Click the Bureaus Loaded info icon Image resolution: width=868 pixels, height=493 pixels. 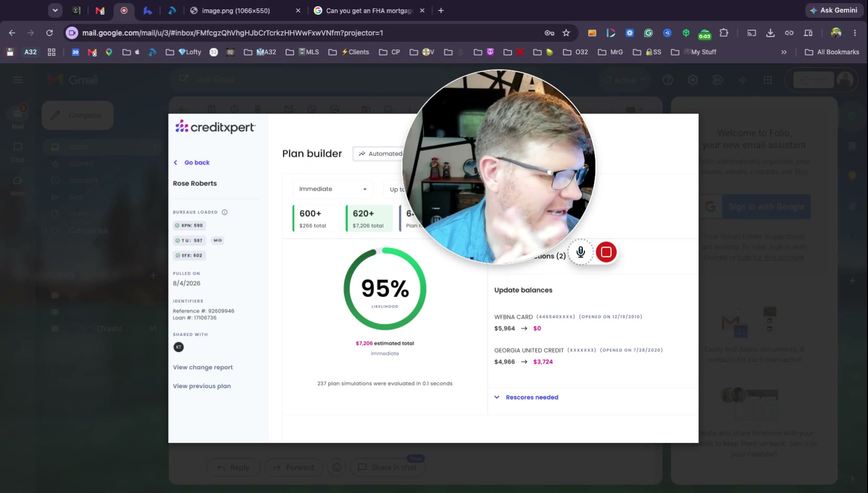pos(225,213)
